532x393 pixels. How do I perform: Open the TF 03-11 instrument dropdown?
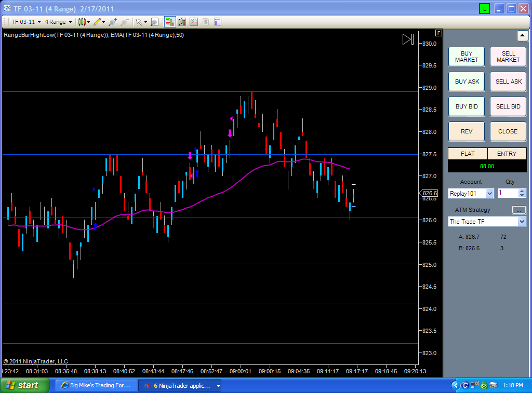pos(26,22)
